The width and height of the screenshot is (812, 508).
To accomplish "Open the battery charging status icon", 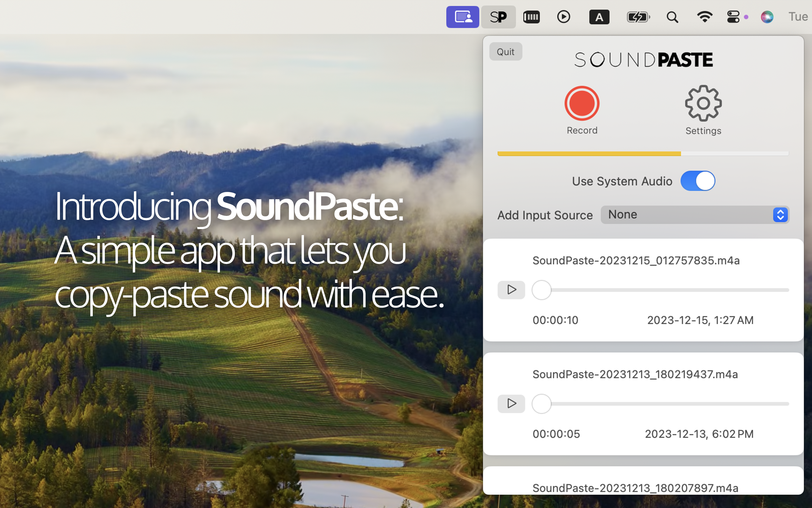I will coord(638,17).
